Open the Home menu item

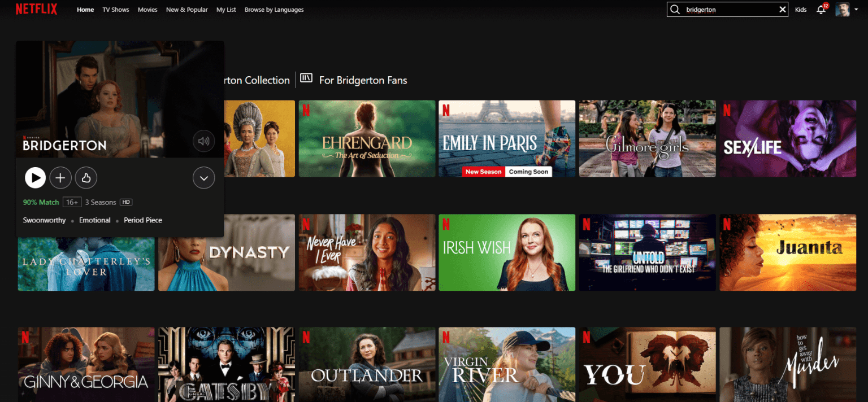85,10
